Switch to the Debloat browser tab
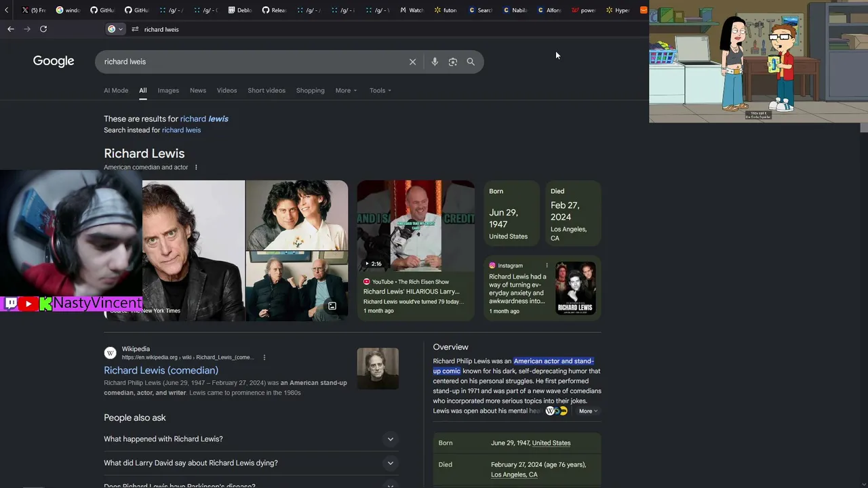The height and width of the screenshot is (488, 868). (x=239, y=10)
